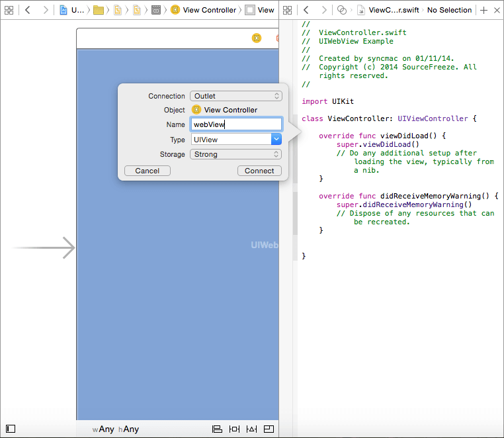Viewport: 504px width, 438px height.
Task: Cancel the outlet connection dialog
Action: click(147, 171)
